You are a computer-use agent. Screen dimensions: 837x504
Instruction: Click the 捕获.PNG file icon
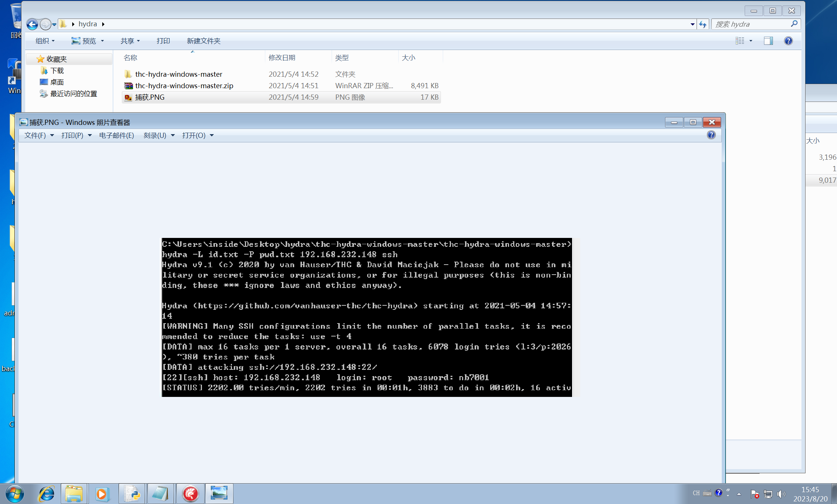(128, 97)
